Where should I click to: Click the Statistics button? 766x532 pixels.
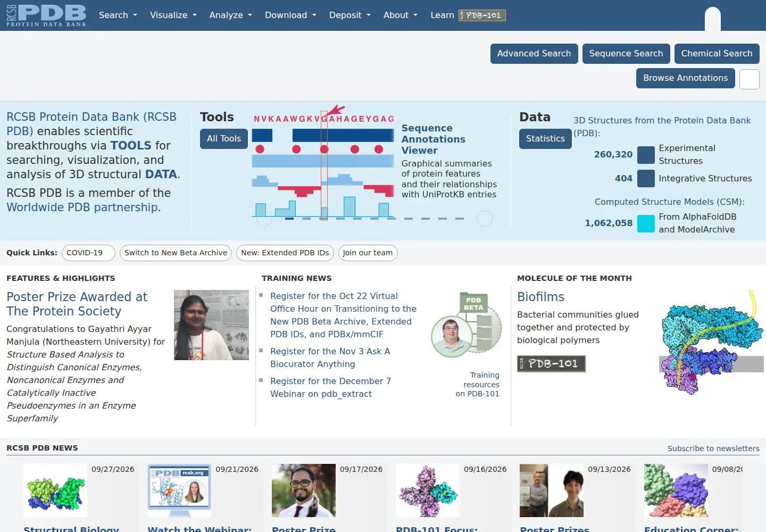(545, 139)
